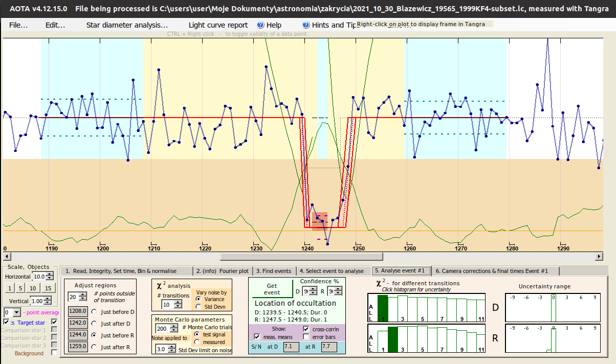Image resolution: width=616 pixels, height=364 pixels.
Task: Toggle checkbox left of Target star label
Action: click(6, 322)
